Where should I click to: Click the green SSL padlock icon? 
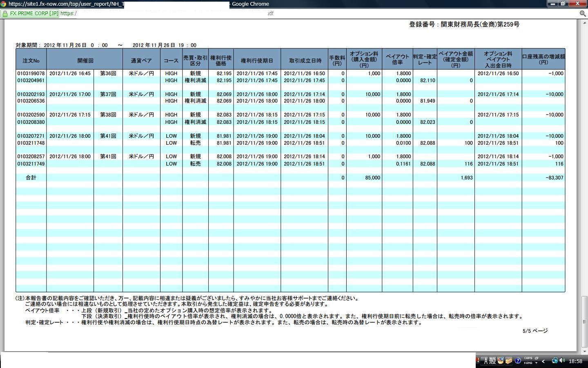tap(5, 13)
